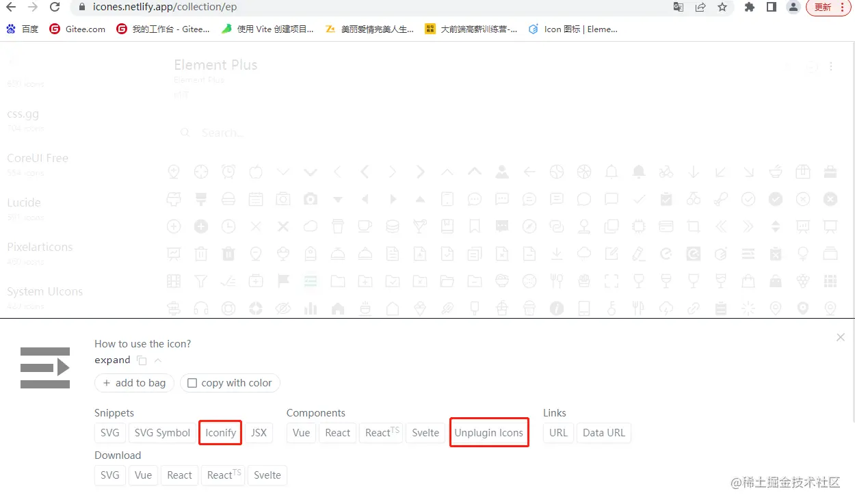Select the apple icon in grid
Viewport: 855px width, 504px height.
coord(256,172)
